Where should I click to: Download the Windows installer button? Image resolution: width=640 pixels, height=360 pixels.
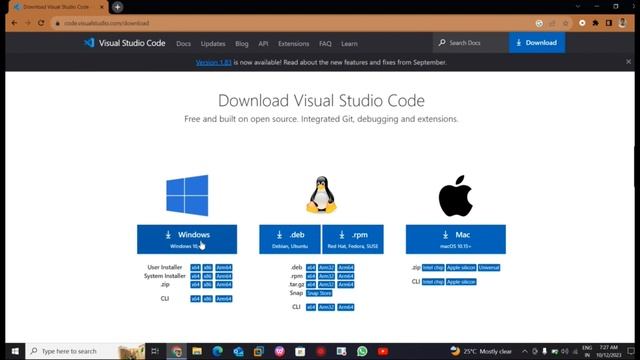187,239
